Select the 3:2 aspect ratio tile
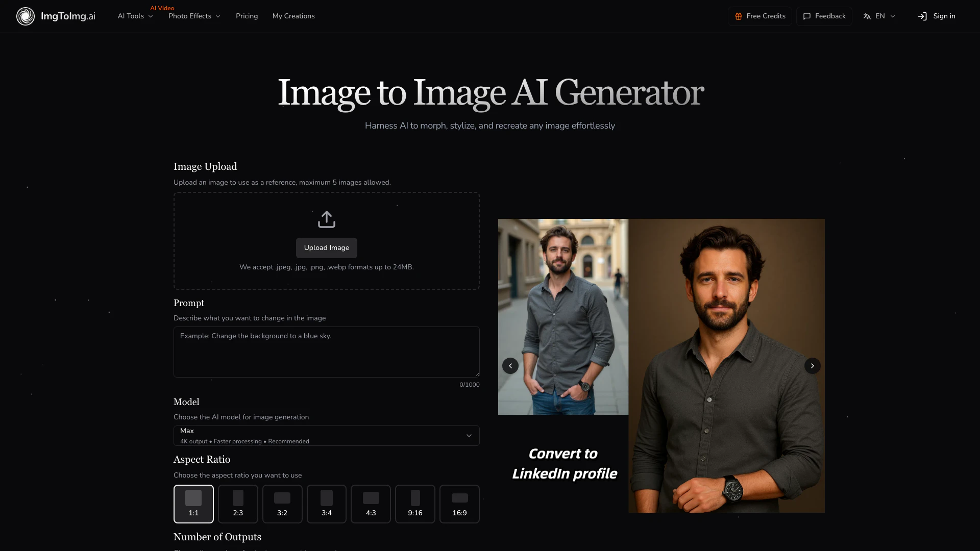This screenshot has height=551, width=980. (282, 504)
